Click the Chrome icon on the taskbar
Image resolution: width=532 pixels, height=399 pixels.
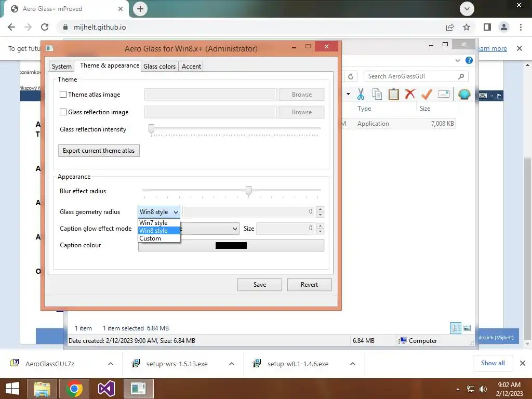tap(74, 389)
